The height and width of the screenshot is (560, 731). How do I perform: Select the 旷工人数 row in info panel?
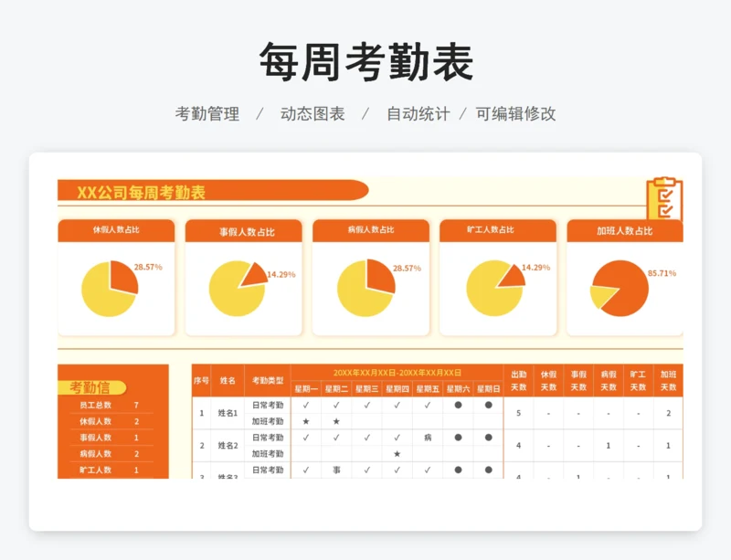[112, 470]
